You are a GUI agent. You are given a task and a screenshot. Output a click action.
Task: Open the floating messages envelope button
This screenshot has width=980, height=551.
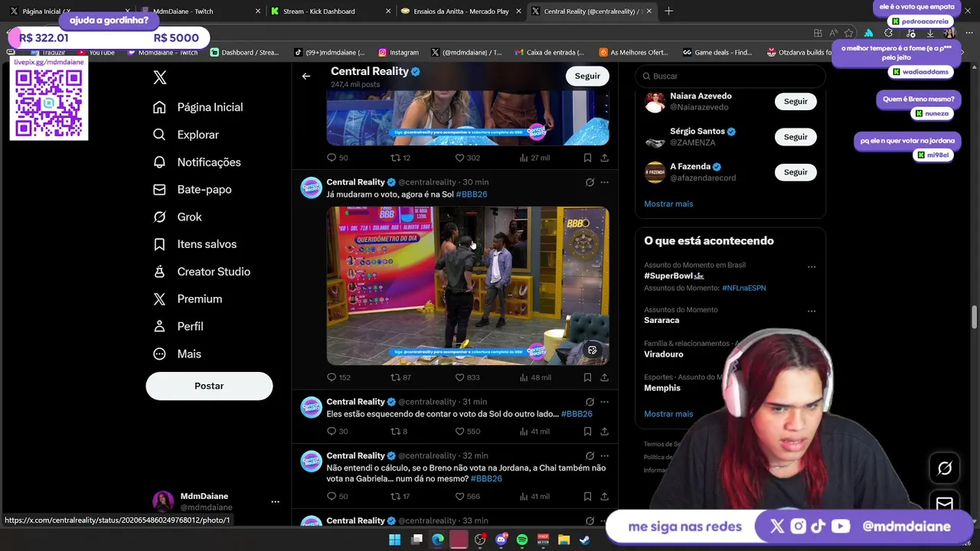click(945, 504)
